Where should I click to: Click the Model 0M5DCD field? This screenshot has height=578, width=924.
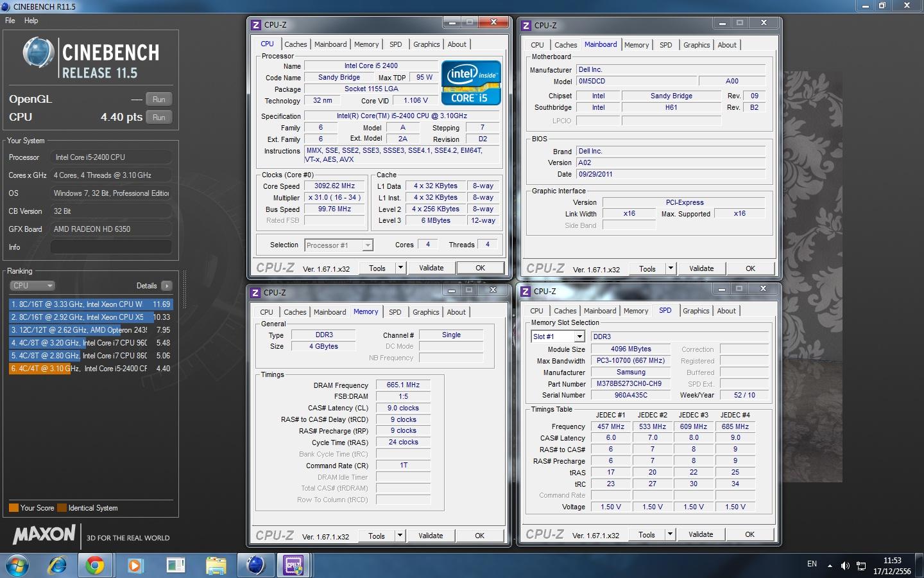pyautogui.click(x=635, y=82)
